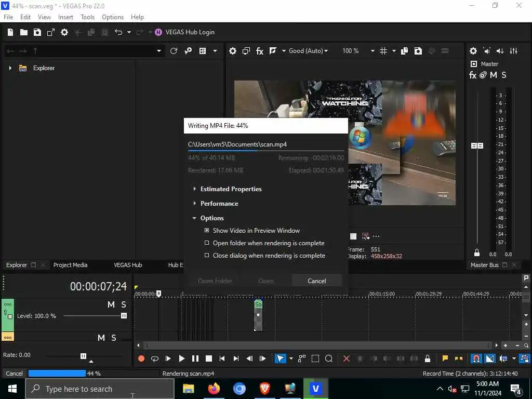The width and height of the screenshot is (532, 399).
Task: Toggle preview grid overlay icon
Action: click(x=383, y=51)
